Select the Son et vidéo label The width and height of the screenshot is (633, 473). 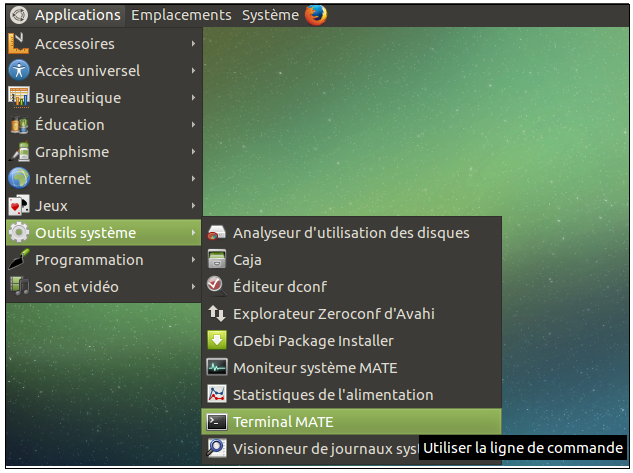click(x=77, y=287)
